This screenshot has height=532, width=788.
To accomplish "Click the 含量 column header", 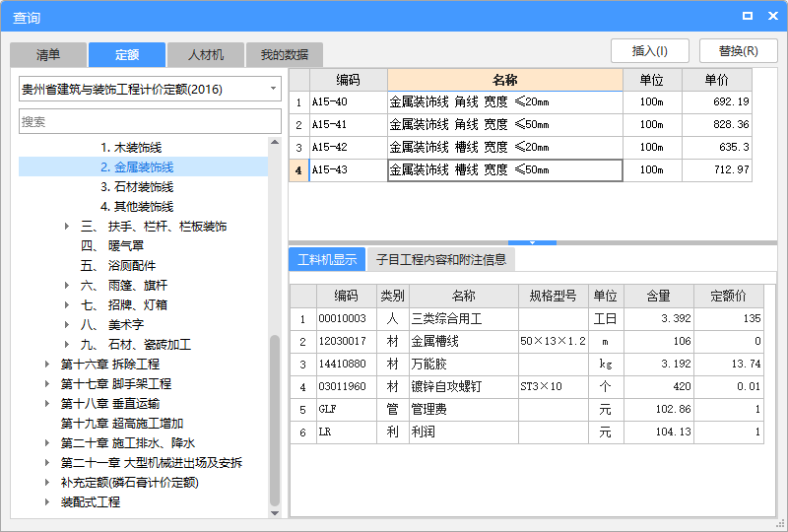I will tap(659, 296).
